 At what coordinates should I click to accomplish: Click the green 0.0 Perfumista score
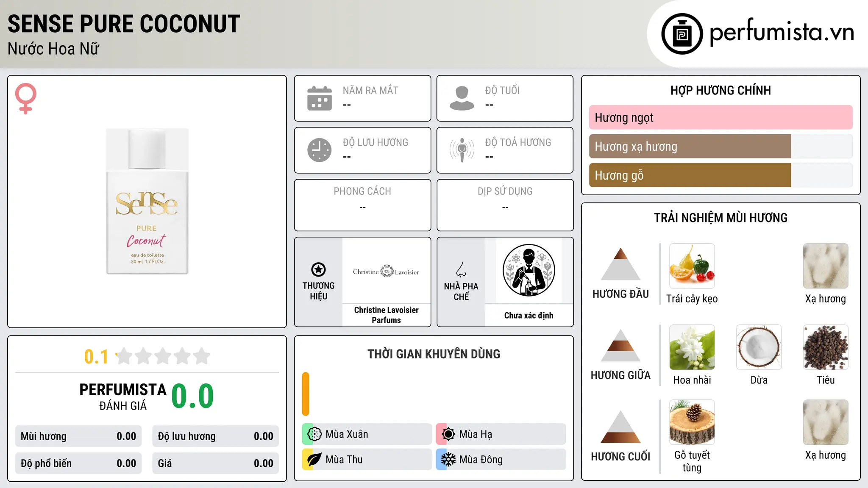192,396
